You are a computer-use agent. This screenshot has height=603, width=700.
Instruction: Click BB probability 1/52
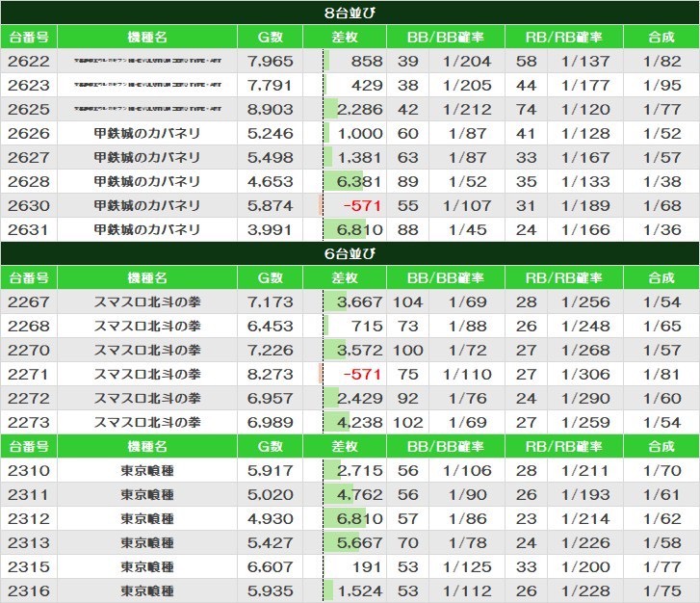pyautogui.click(x=467, y=182)
